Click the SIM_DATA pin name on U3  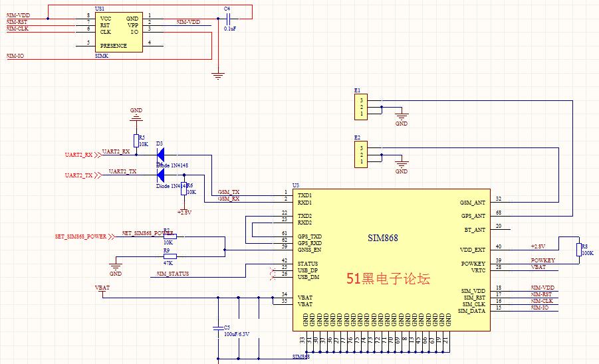coord(472,311)
